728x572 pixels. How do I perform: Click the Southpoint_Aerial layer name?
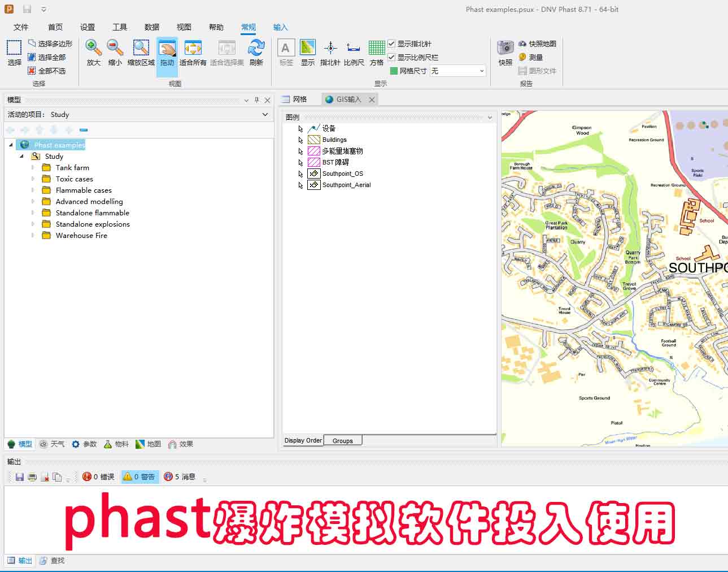pyautogui.click(x=347, y=185)
